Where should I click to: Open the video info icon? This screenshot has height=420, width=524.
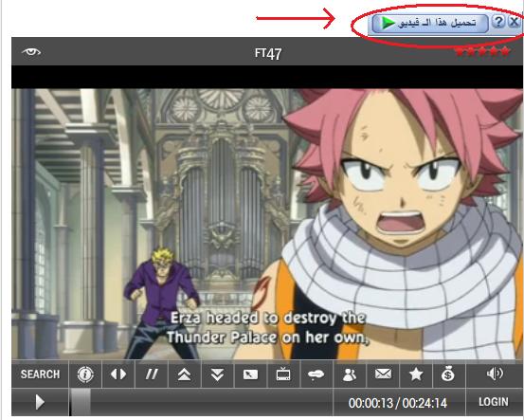point(85,374)
